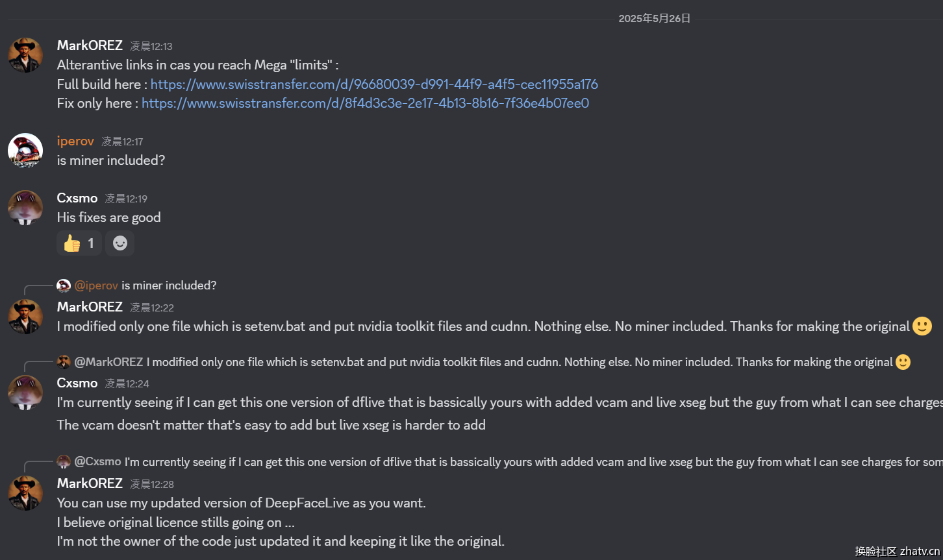The width and height of the screenshot is (943, 560).
Task: Open the Fix only swisstransfer link
Action: coord(365,103)
